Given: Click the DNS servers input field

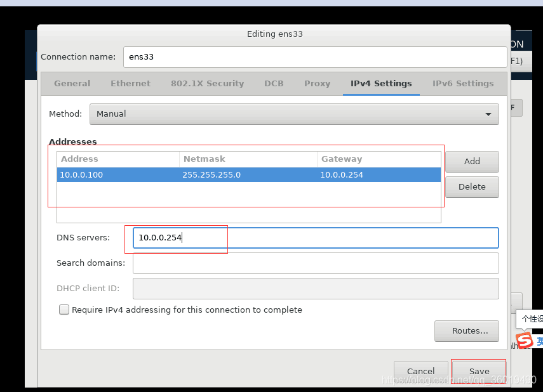Looking at the screenshot, I should point(316,238).
